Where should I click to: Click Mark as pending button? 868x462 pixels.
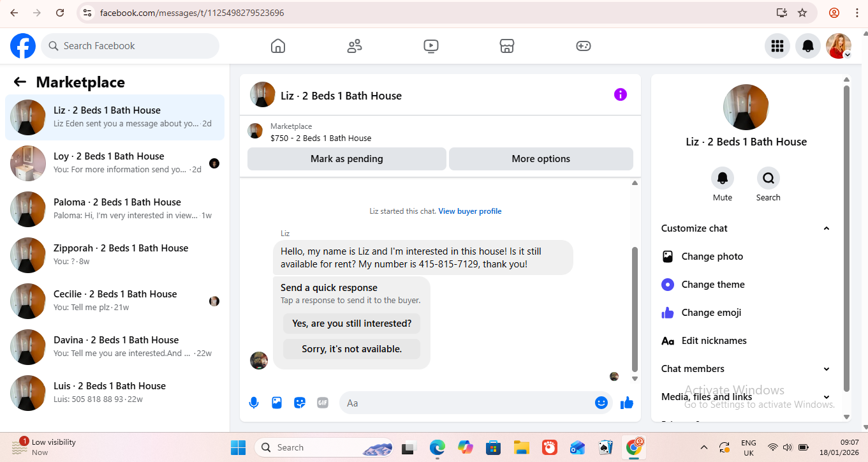(347, 159)
